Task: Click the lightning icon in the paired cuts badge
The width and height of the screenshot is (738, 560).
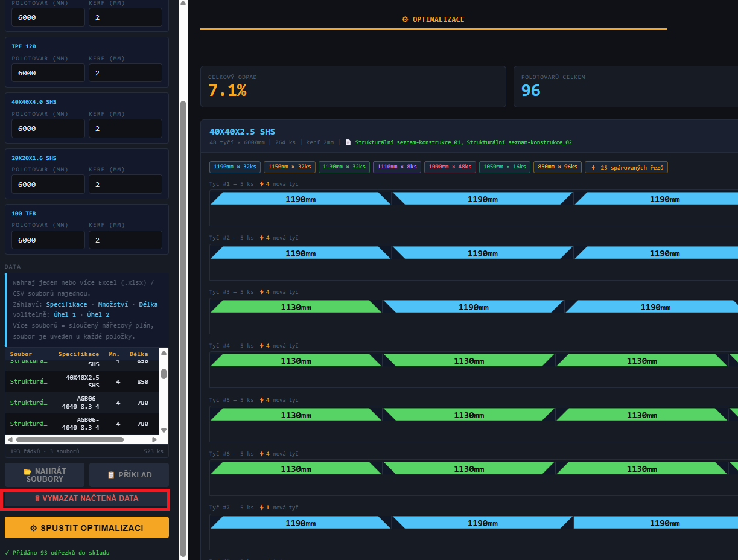Action: point(593,167)
